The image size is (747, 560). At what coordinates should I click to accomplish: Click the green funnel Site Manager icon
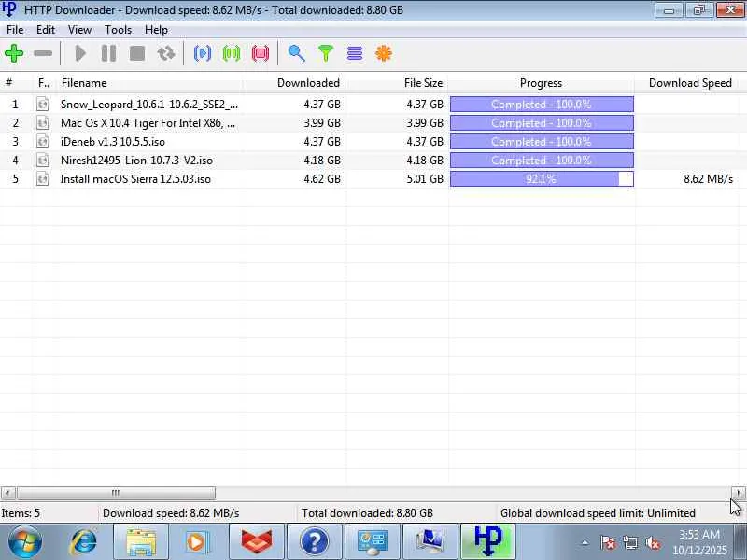(x=326, y=53)
